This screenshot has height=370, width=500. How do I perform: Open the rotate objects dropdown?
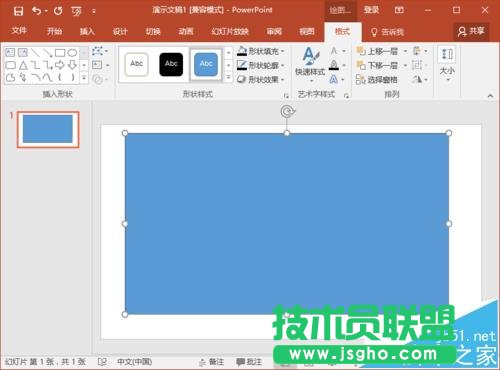[420, 79]
